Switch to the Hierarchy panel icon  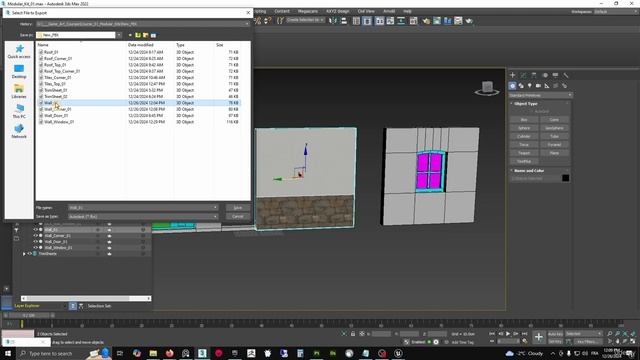(x=534, y=75)
